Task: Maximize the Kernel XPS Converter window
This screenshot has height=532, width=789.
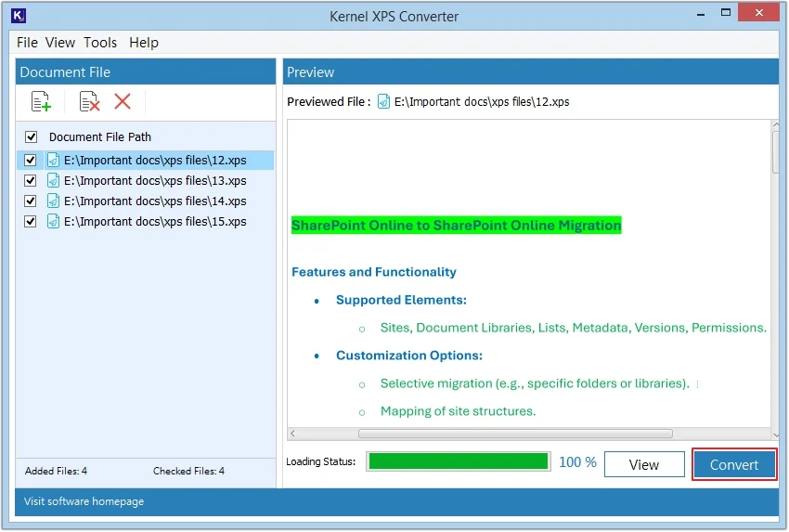Action: tap(726, 13)
